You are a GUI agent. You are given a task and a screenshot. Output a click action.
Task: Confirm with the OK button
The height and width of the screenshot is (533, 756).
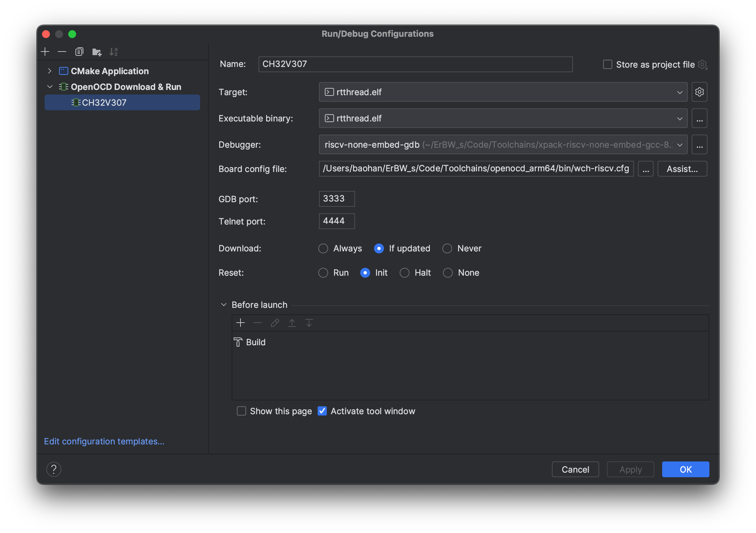pyautogui.click(x=685, y=470)
